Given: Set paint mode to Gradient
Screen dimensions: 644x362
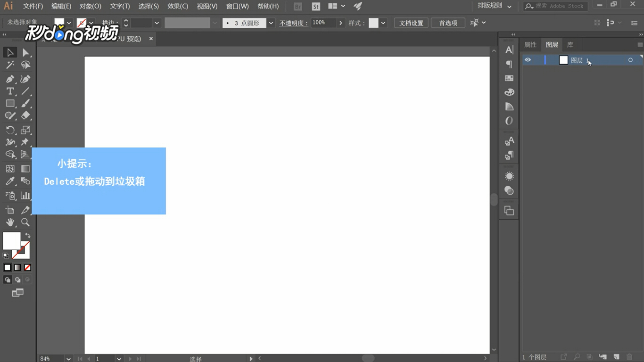Looking at the screenshot, I should click(17, 267).
